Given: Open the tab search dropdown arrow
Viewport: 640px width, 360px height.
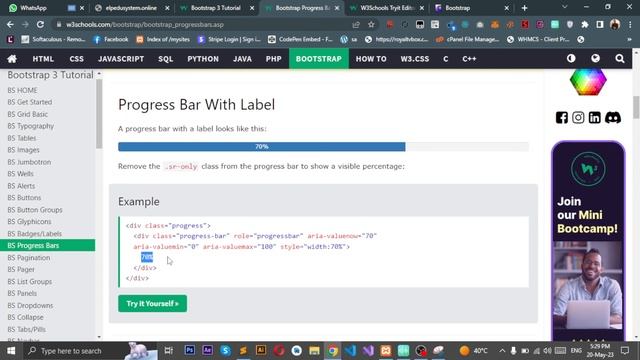Looking at the screenshot, I should coord(564,7).
